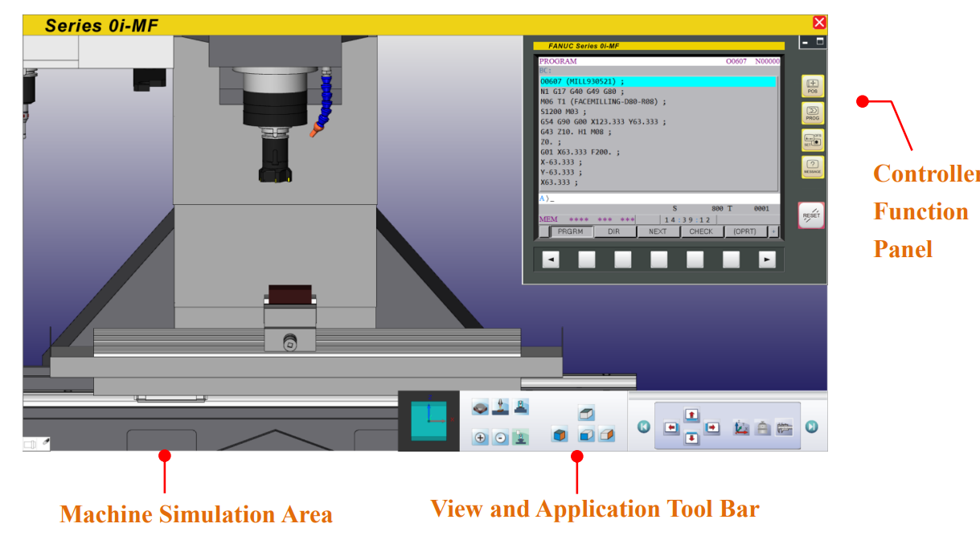980x540 pixels.
Task: Switch to isometric view cube
Action: (560, 435)
